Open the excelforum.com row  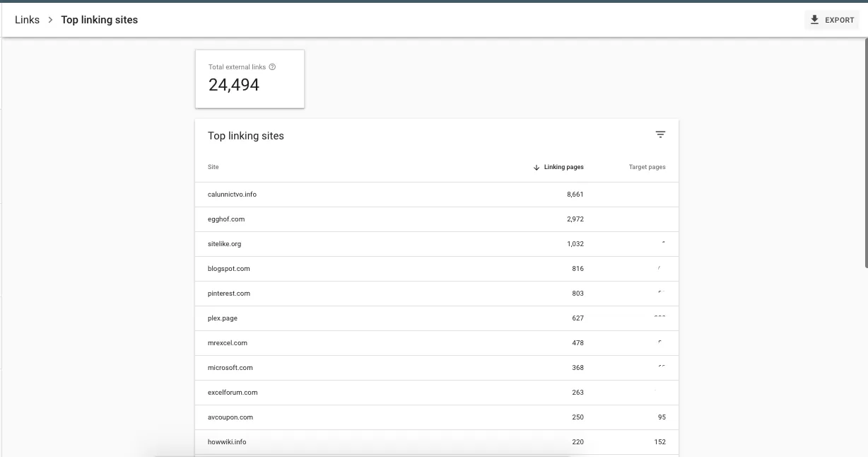233,393
